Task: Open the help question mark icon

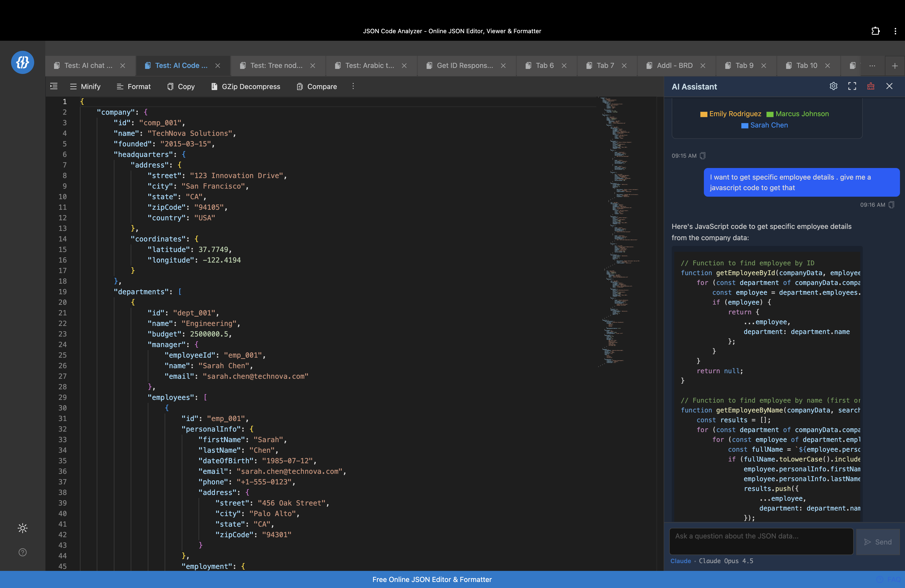Action: (x=22, y=553)
